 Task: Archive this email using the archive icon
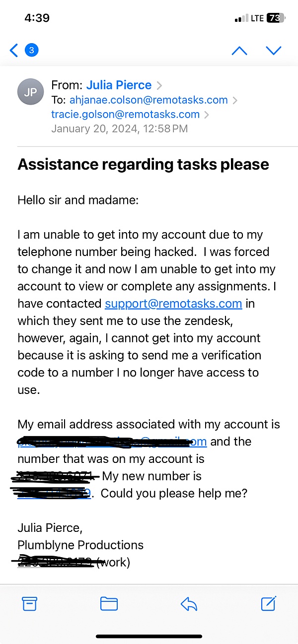pyautogui.click(x=30, y=603)
